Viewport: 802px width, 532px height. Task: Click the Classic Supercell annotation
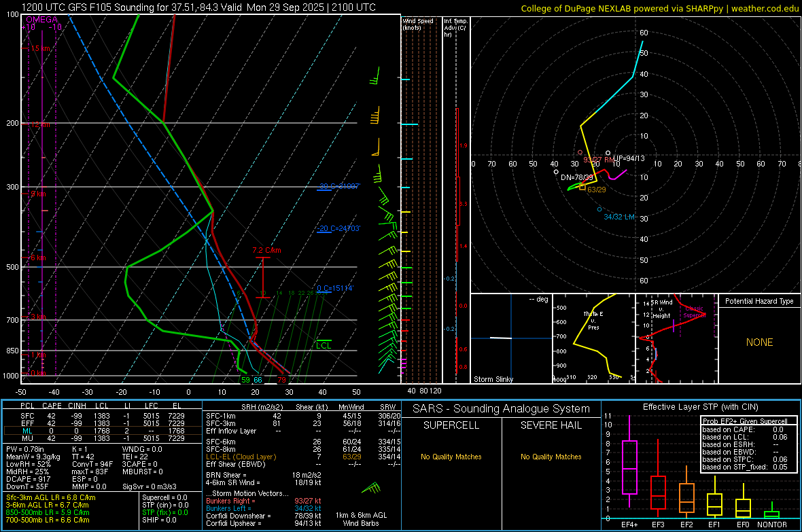tap(694, 312)
